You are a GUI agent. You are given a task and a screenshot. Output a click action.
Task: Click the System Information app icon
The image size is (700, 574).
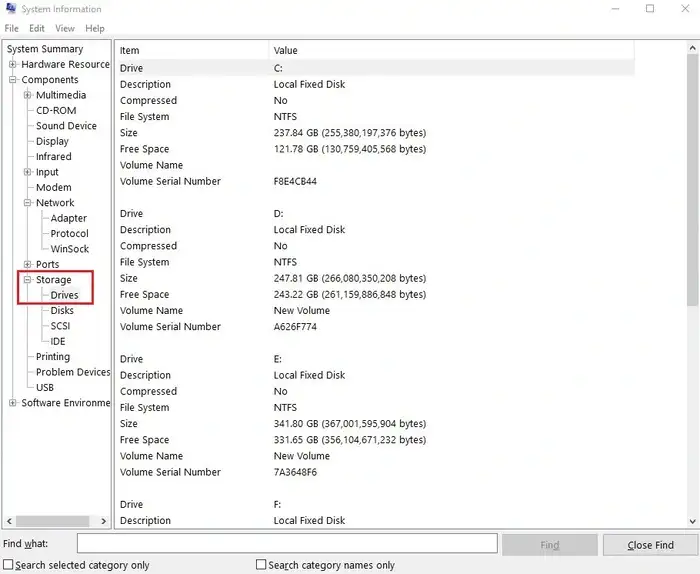(x=10, y=9)
